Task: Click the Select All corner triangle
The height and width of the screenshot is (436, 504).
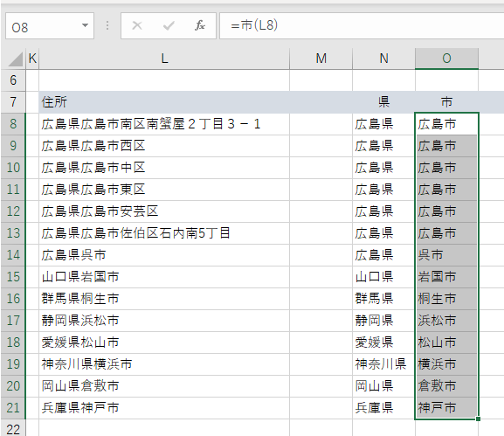Action: [16, 59]
